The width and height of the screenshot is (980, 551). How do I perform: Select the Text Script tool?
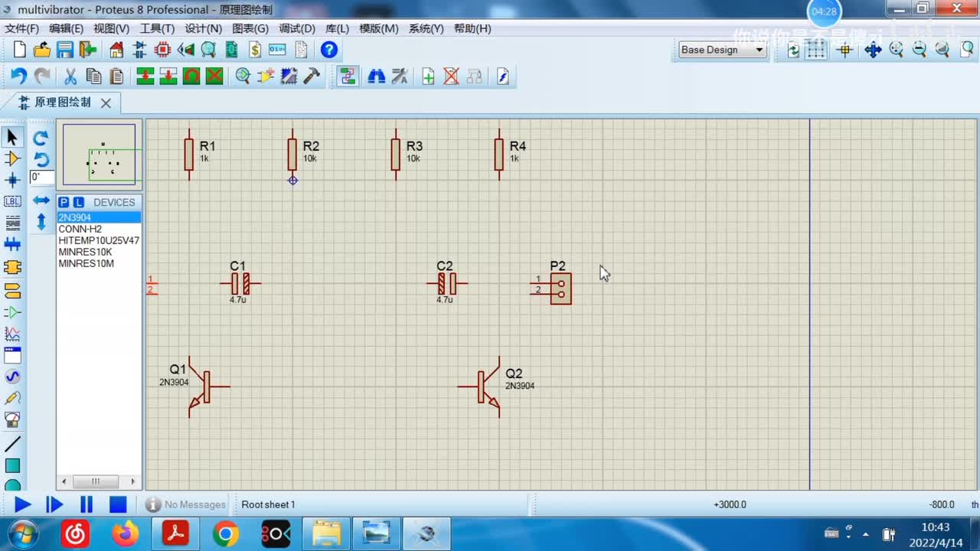(12, 223)
